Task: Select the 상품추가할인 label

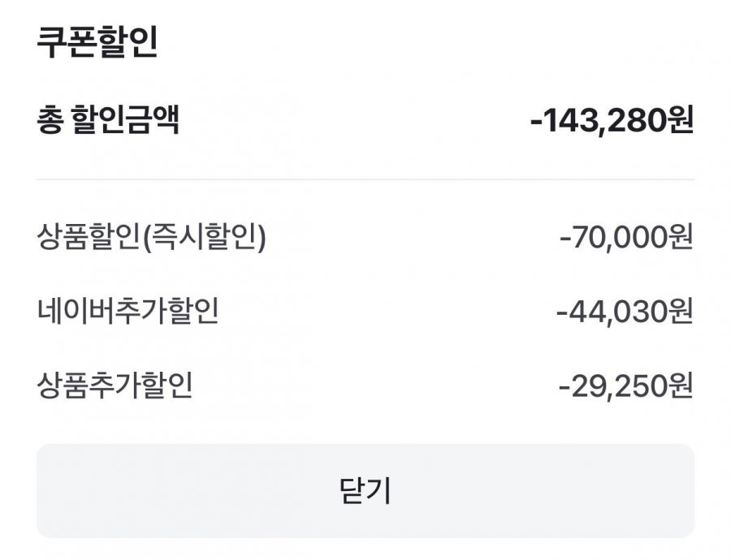Action: [115, 386]
